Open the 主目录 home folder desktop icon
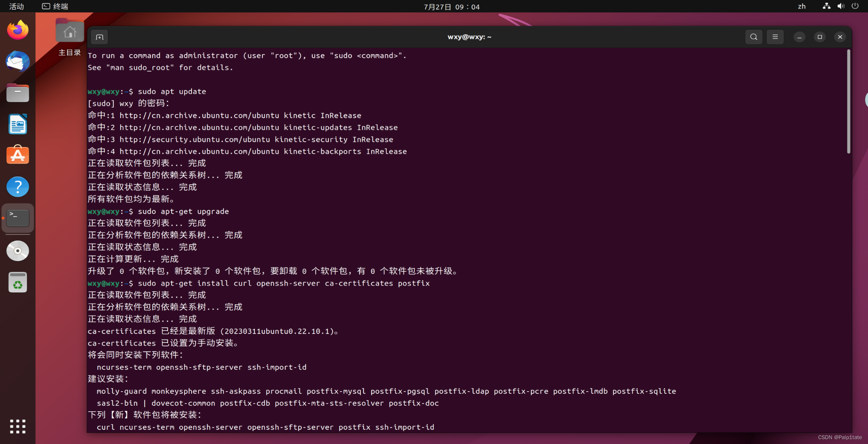The width and height of the screenshot is (868, 444). tap(69, 37)
